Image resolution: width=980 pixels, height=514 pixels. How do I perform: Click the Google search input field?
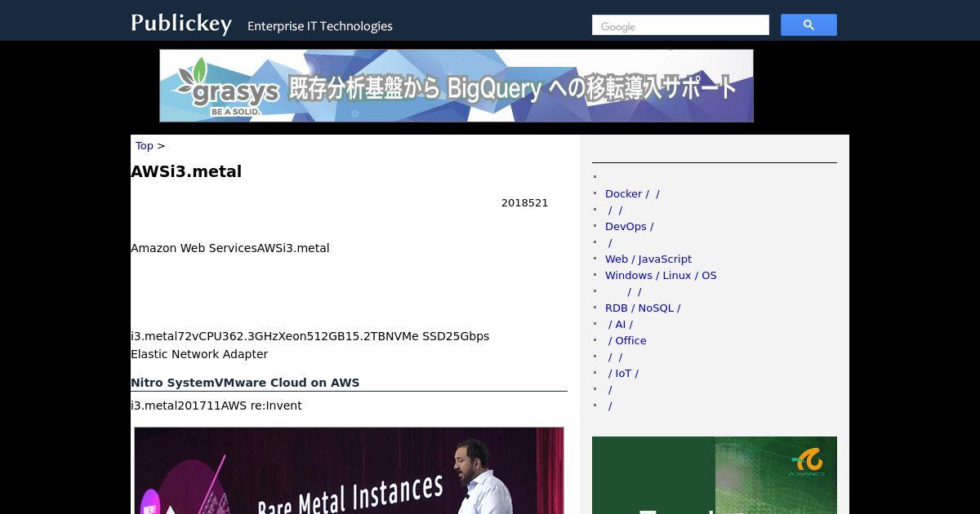pyautogui.click(x=680, y=25)
